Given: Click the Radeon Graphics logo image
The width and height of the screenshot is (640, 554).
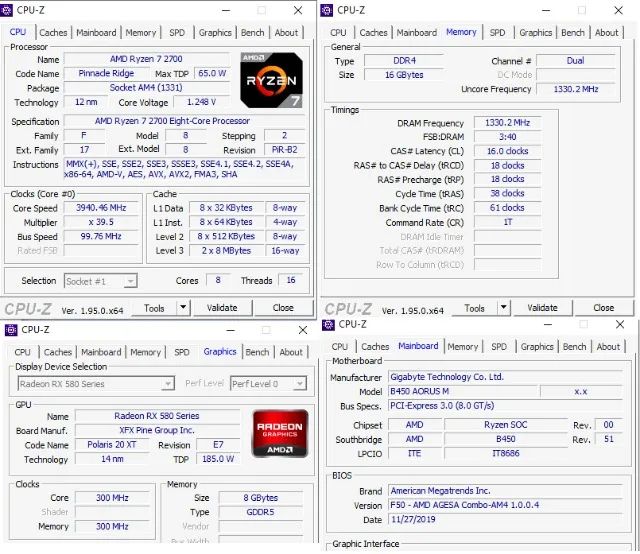Looking at the screenshot, I should click(280, 434).
